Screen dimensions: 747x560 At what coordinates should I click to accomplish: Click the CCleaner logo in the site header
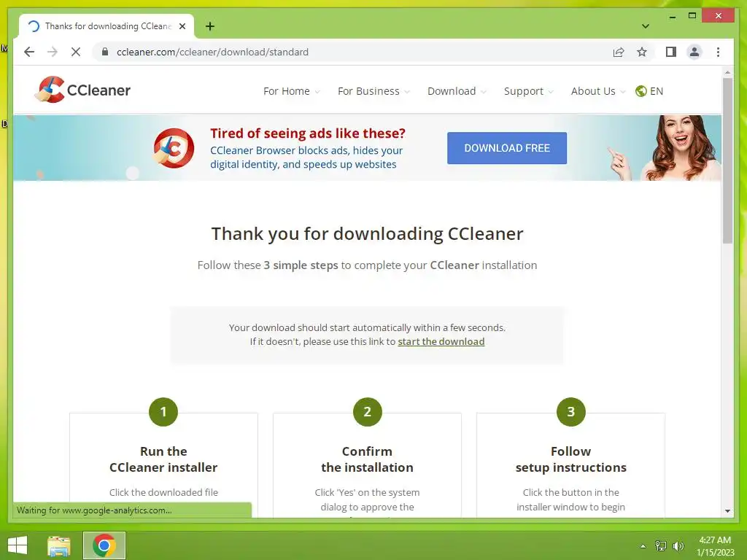coord(83,90)
